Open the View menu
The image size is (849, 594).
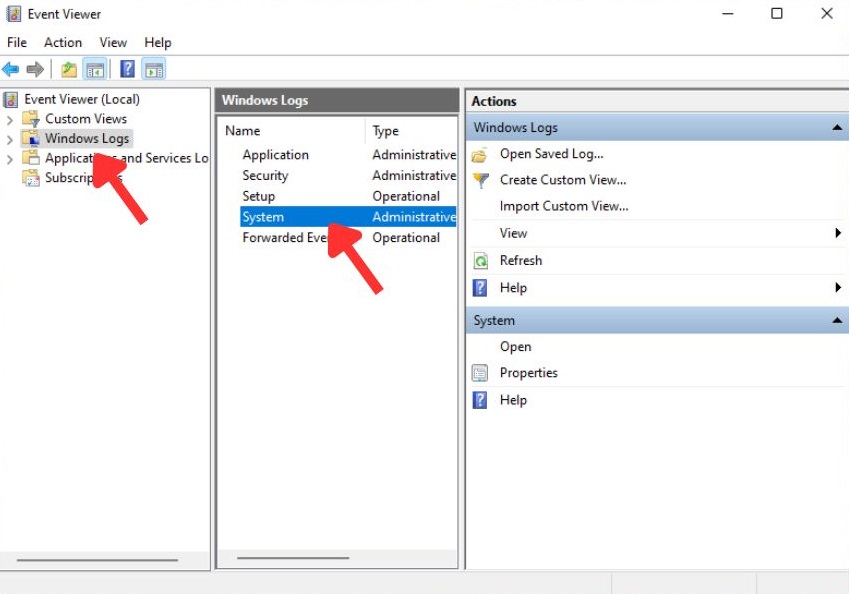[112, 42]
